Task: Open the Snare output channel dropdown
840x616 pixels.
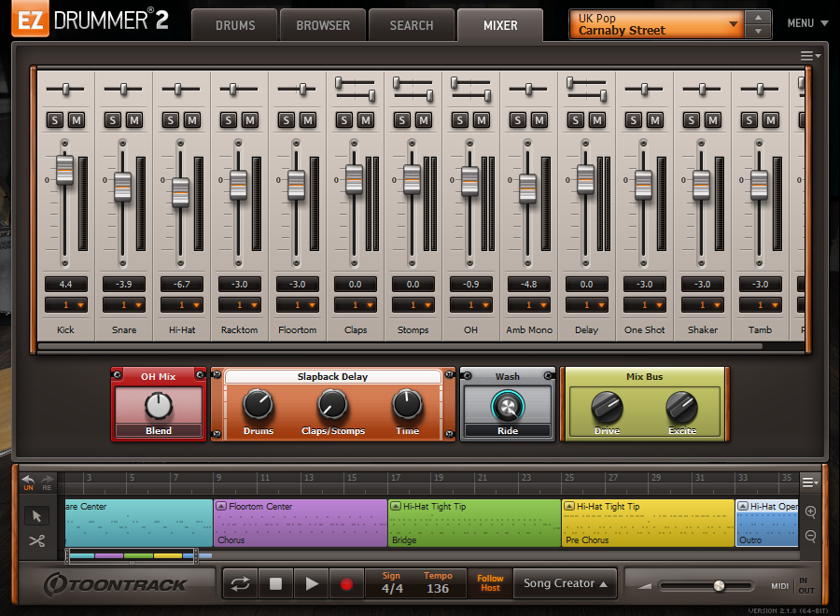Action: tap(124, 305)
